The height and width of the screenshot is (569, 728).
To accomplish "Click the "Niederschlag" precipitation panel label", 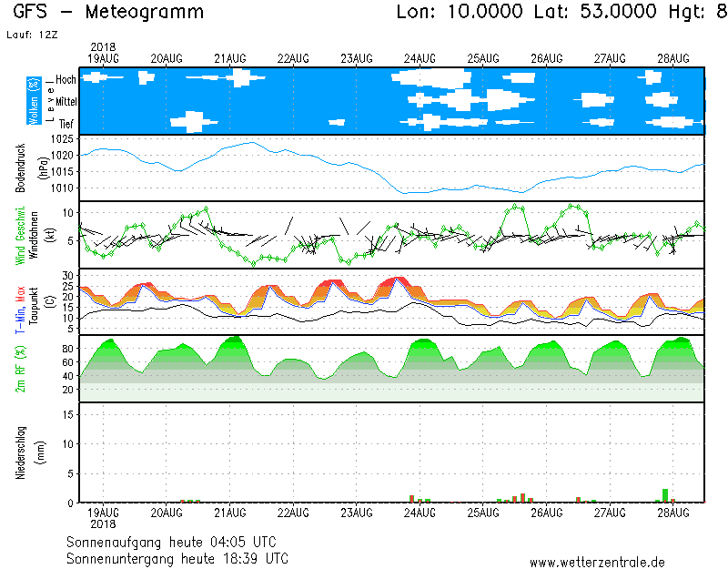I will click(20, 452).
